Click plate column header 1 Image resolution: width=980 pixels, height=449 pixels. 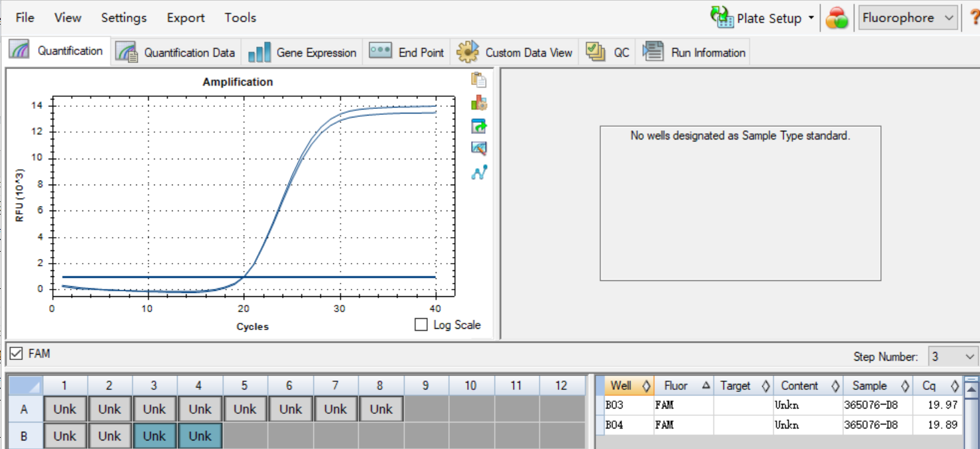click(x=64, y=385)
